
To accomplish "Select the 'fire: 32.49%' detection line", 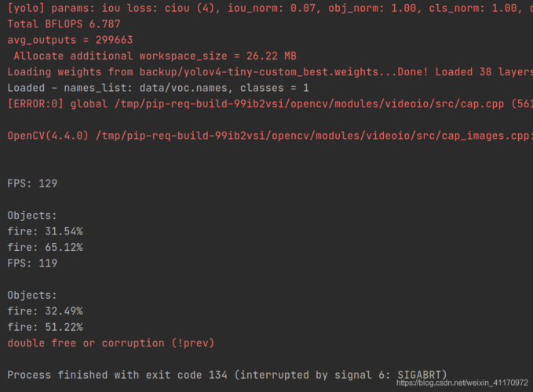I will pyautogui.click(x=46, y=311).
